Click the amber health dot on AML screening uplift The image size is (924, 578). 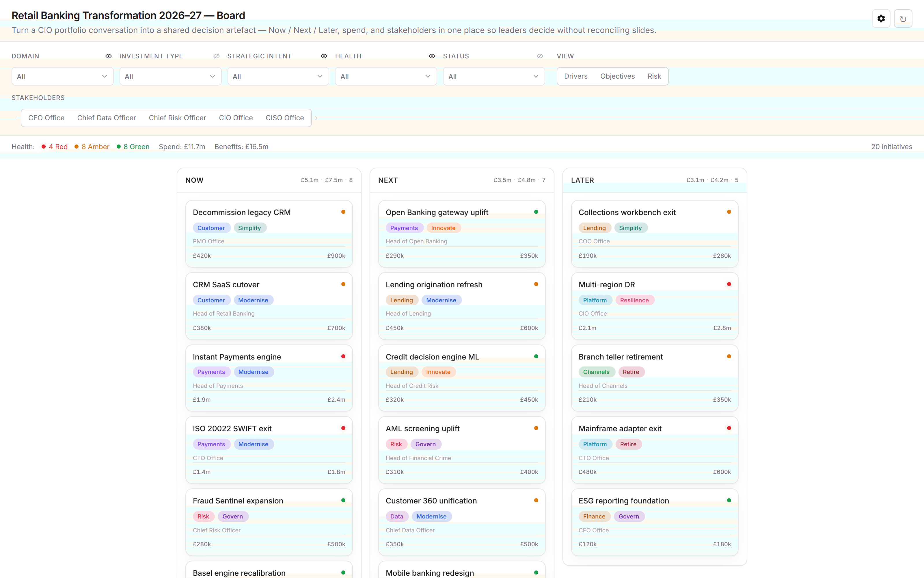[x=536, y=428]
